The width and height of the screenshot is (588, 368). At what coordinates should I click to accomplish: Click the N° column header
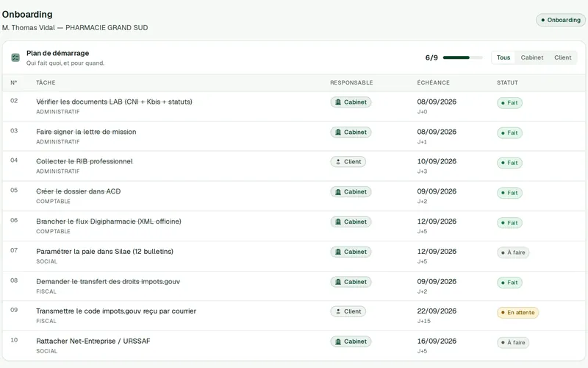(14, 82)
